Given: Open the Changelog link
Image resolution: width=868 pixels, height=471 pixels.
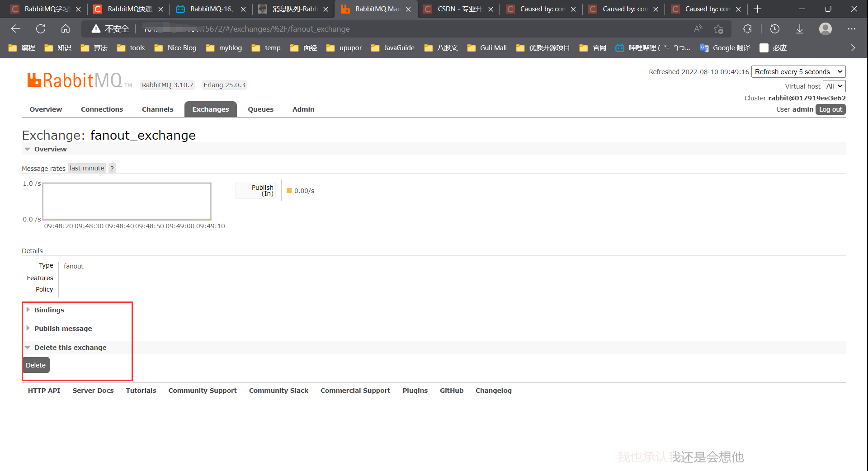Looking at the screenshot, I should coord(494,390).
